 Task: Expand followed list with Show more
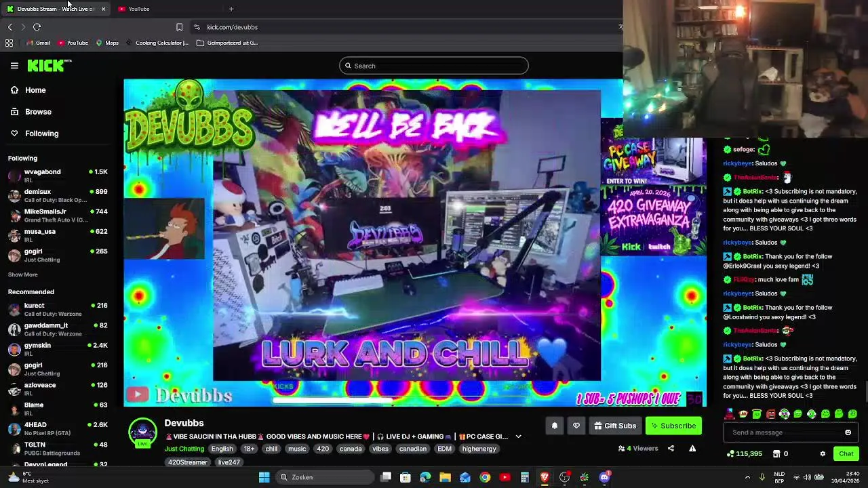click(22, 274)
